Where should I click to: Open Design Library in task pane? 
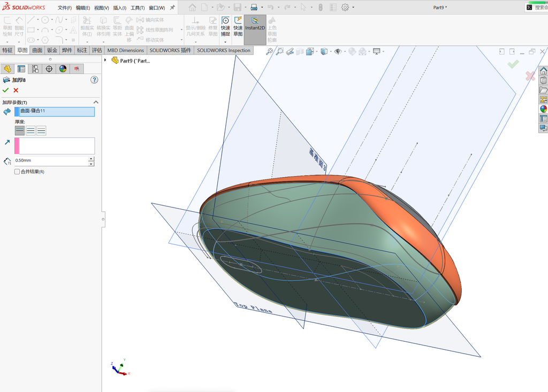[544, 80]
